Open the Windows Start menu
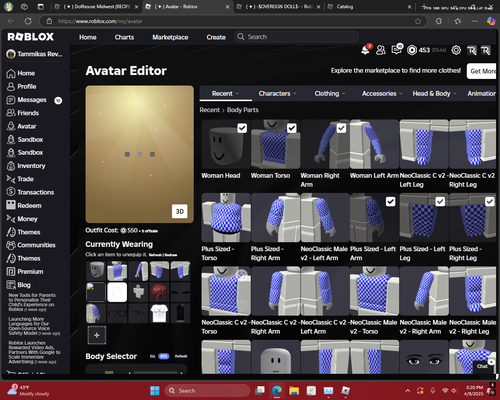The height and width of the screenshot is (400, 500). pyautogui.click(x=155, y=391)
